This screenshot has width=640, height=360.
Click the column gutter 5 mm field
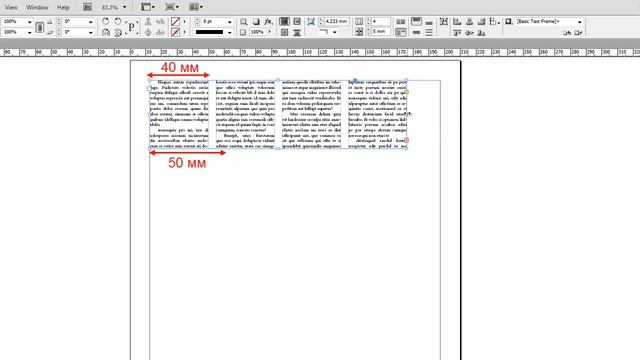point(380,32)
